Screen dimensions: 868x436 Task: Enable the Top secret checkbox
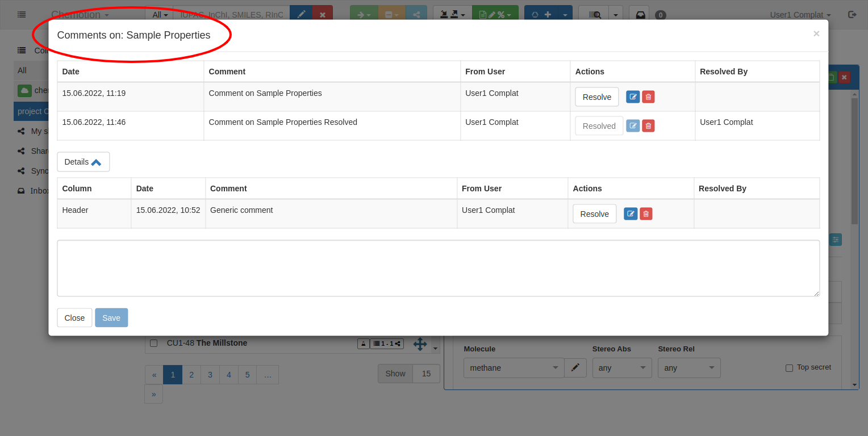(789, 368)
